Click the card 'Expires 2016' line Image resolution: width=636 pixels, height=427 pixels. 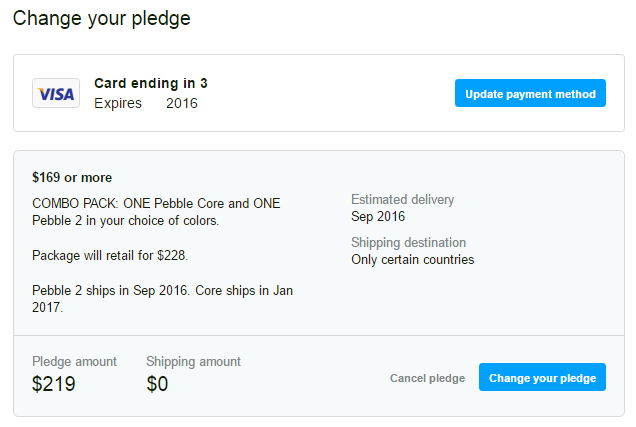click(146, 103)
